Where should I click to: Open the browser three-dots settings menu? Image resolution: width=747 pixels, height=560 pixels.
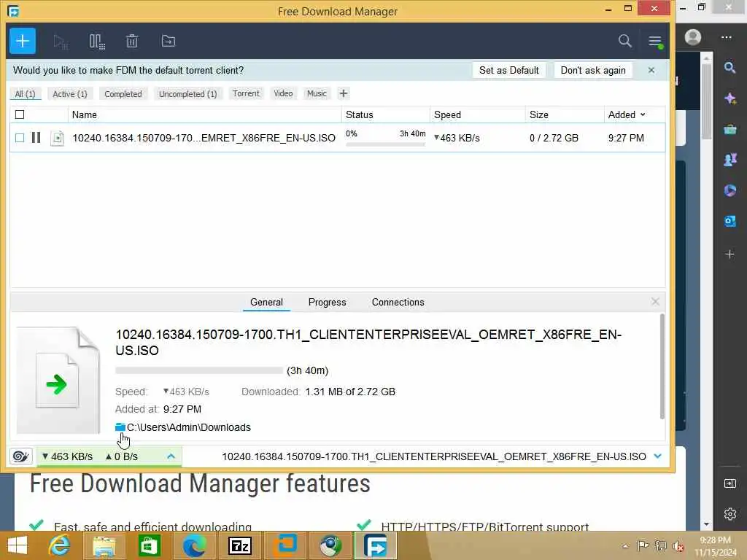(726, 37)
